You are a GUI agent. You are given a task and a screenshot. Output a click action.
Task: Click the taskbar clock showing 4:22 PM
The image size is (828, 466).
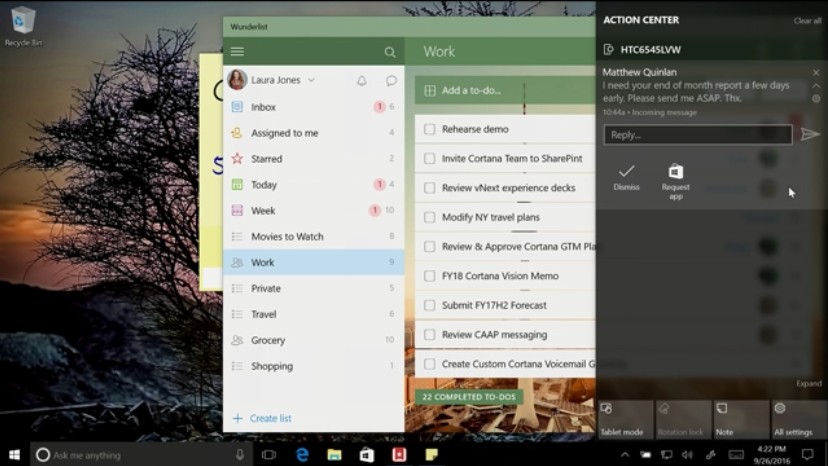click(771, 455)
